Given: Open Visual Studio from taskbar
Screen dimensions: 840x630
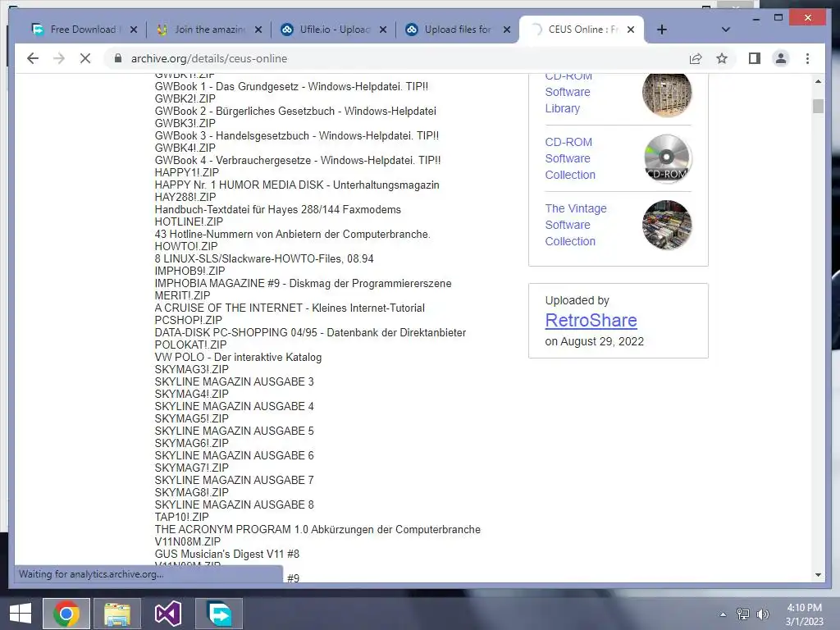Looking at the screenshot, I should pos(167,614).
